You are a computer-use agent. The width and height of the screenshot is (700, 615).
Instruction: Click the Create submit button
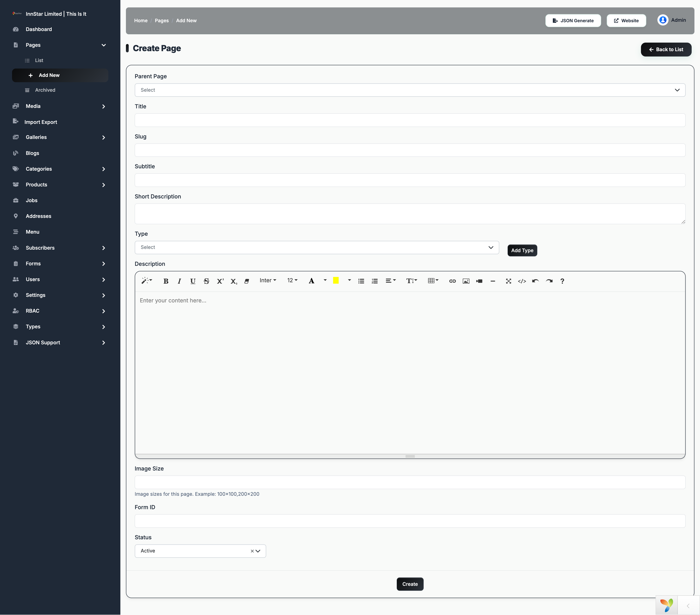tap(409, 584)
